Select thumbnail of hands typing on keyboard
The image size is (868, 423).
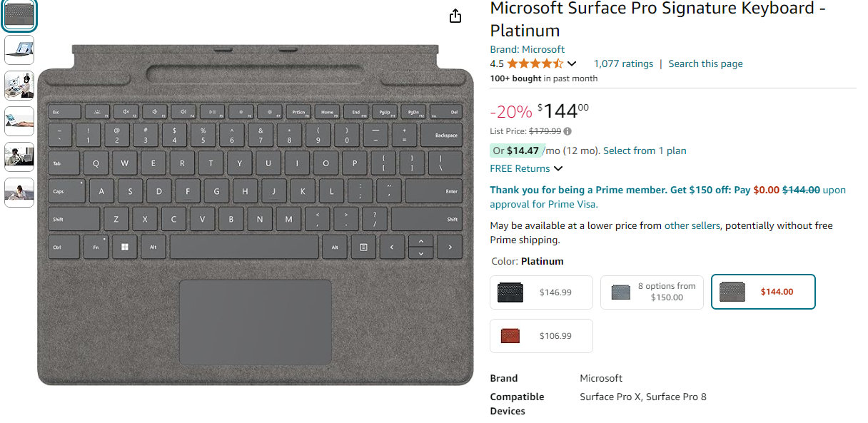[x=19, y=121]
